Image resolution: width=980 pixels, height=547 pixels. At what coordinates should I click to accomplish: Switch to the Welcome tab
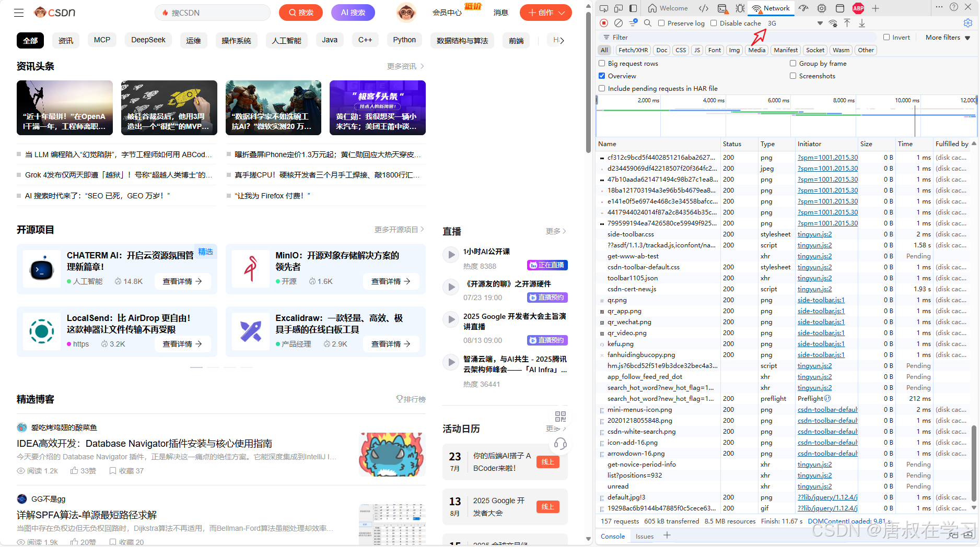pyautogui.click(x=668, y=8)
